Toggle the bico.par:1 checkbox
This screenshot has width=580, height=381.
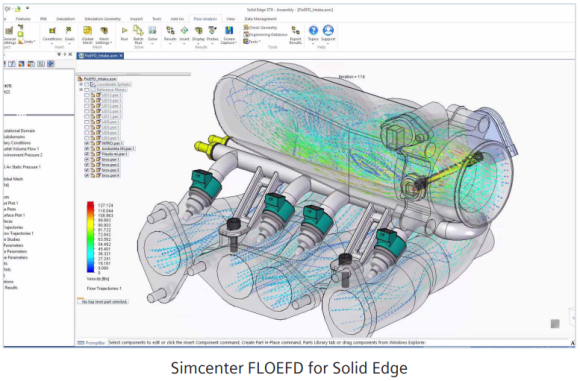coord(87,159)
